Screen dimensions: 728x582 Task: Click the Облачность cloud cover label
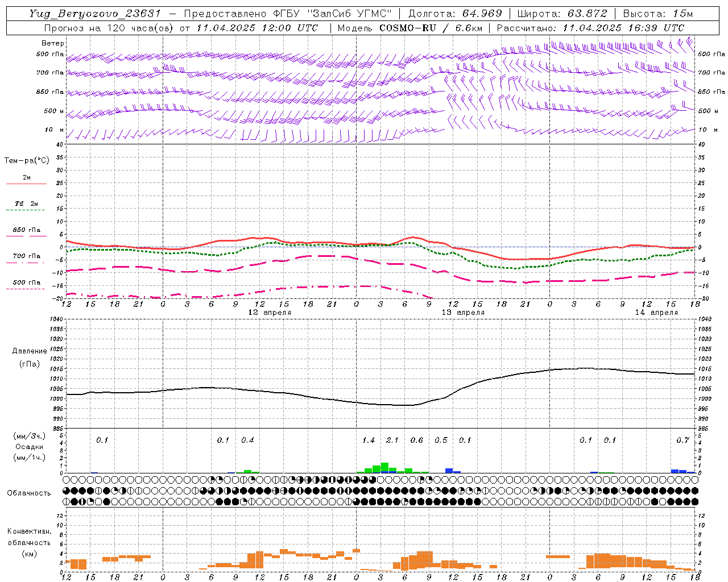pos(29,493)
